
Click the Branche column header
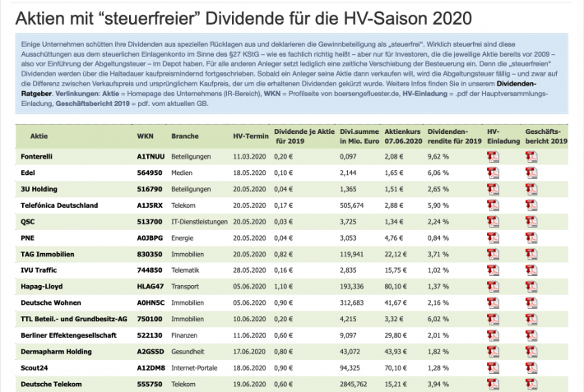pyautogui.click(x=185, y=136)
